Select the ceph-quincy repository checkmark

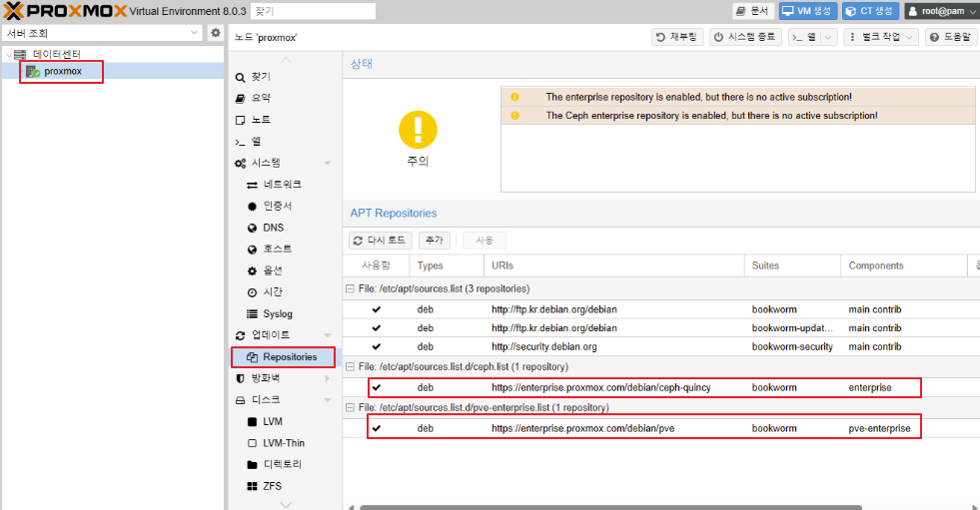click(x=377, y=387)
